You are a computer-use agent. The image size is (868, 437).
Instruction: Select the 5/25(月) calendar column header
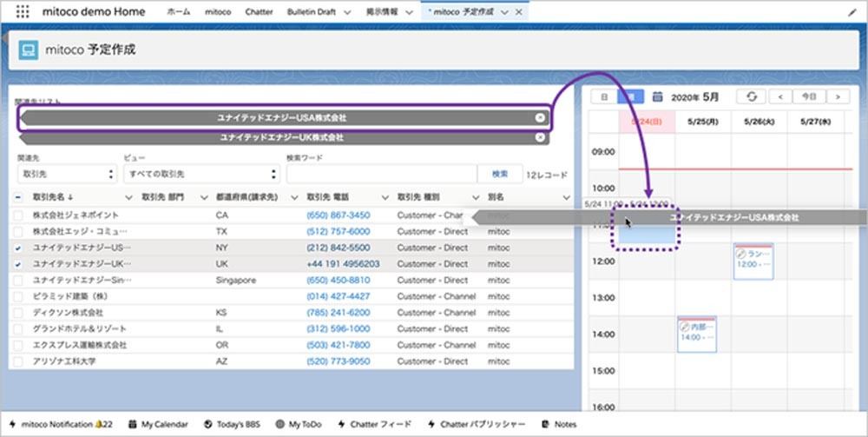pyautogui.click(x=703, y=122)
